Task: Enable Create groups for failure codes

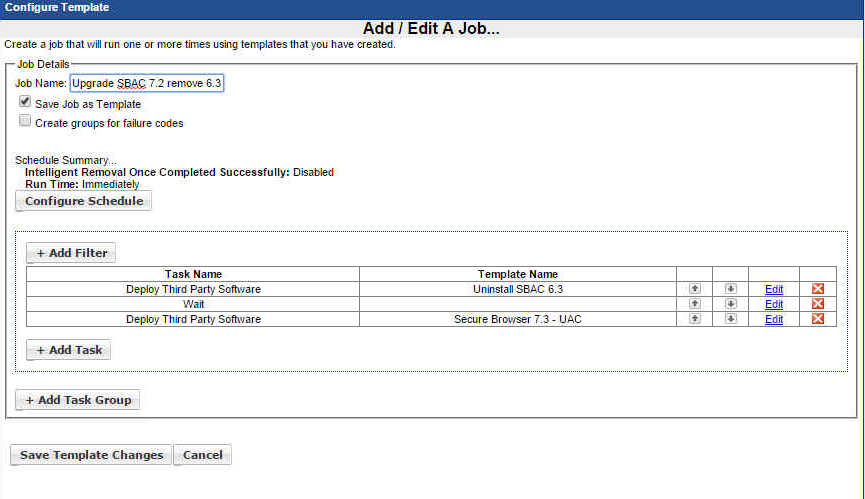Action: [x=25, y=121]
